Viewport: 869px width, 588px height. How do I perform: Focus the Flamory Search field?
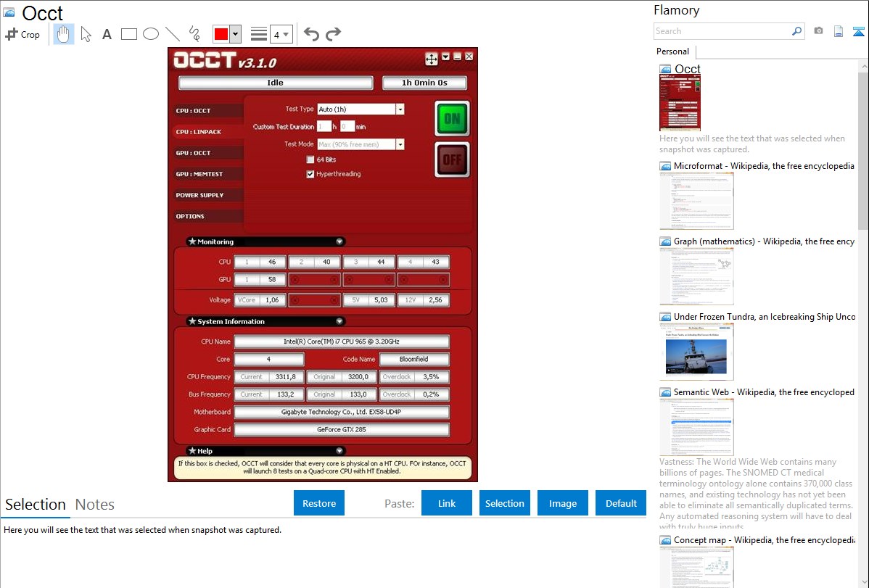pos(722,31)
